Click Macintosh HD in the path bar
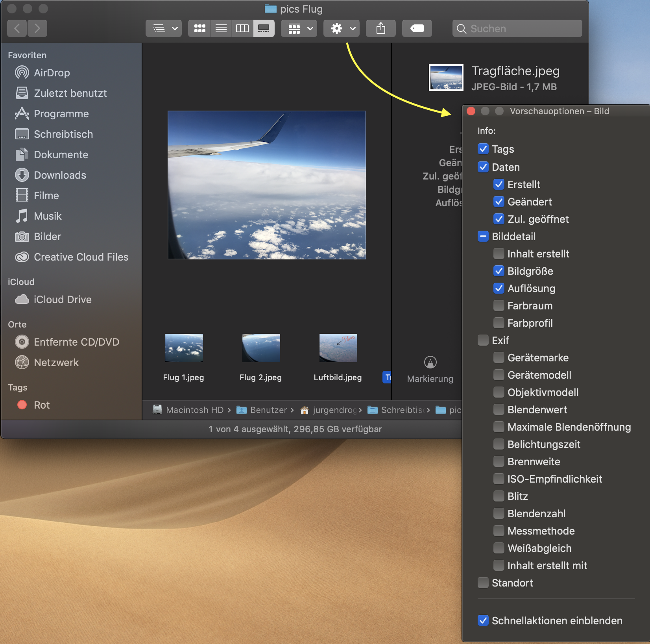 pyautogui.click(x=194, y=410)
